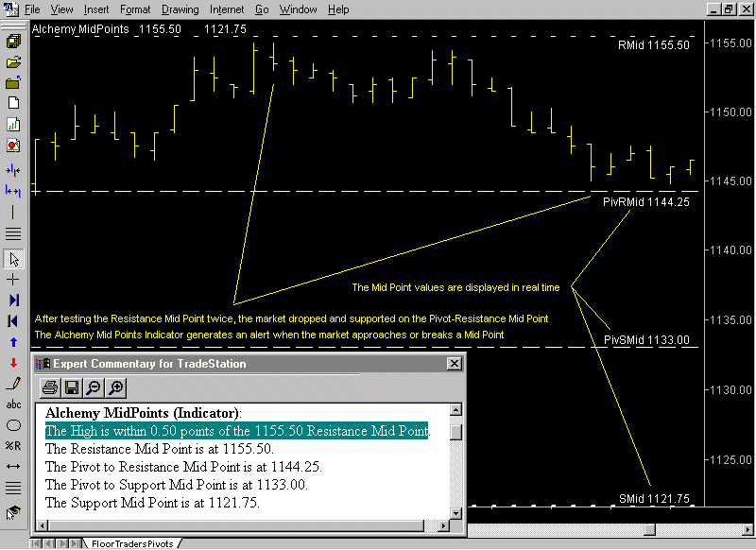Create a new blank page document
Screen dimensions: 756x550
tap(13, 103)
